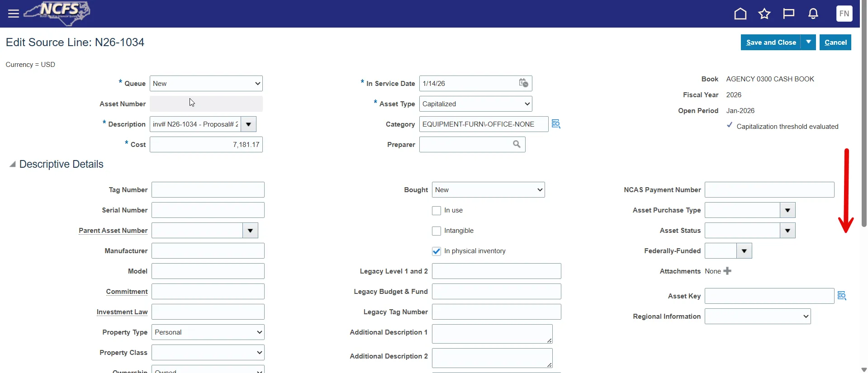Open the Queue dropdown

[x=206, y=84]
